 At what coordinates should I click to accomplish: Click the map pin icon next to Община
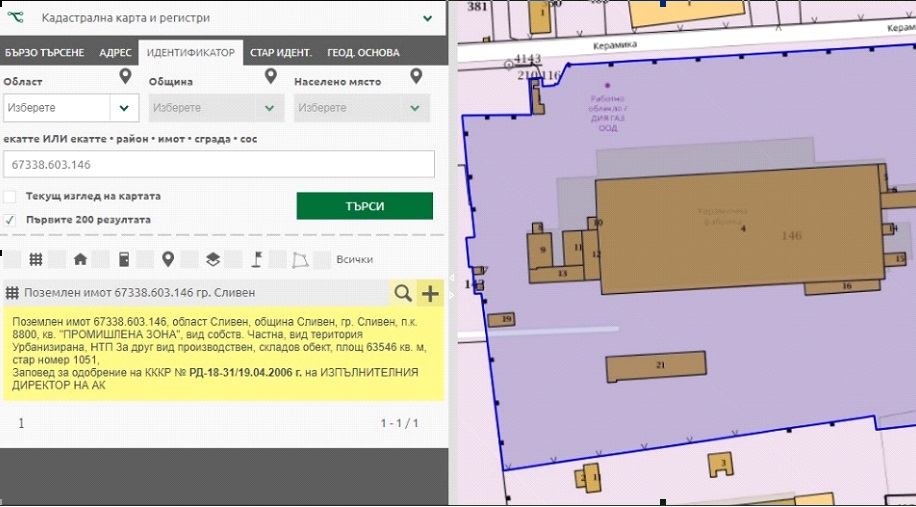(x=270, y=77)
